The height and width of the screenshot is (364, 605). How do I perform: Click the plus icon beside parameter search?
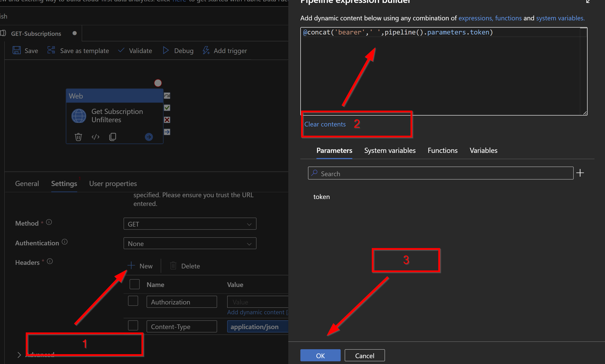pos(580,173)
